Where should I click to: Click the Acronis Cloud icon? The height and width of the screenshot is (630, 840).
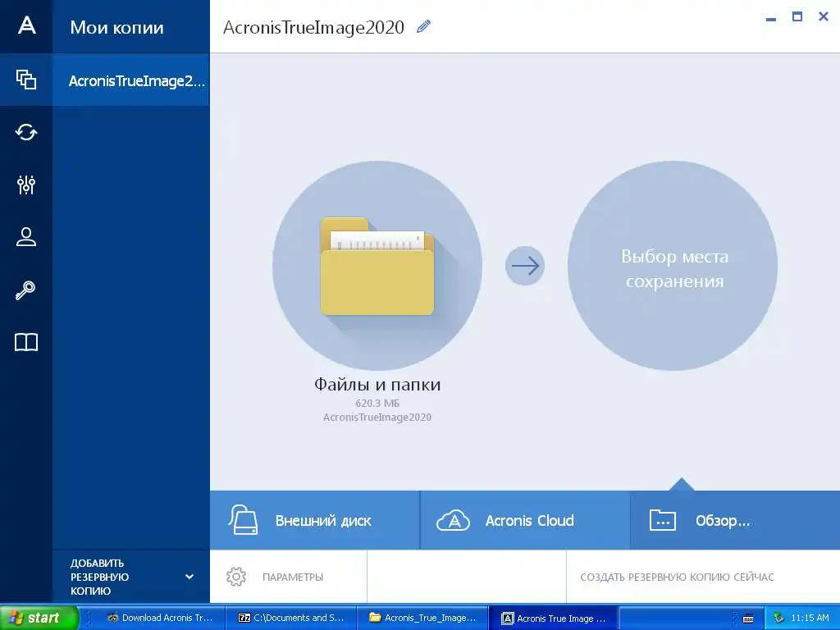coord(453,520)
